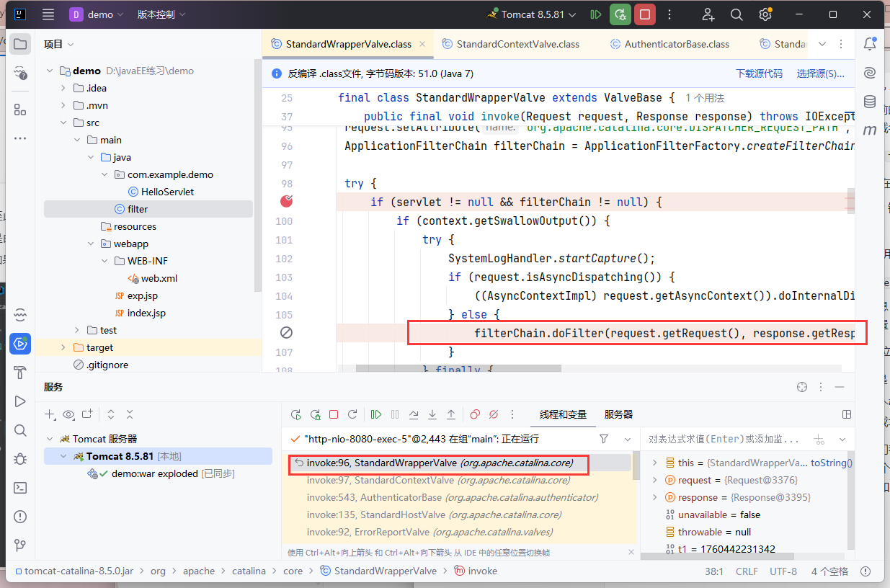This screenshot has height=588, width=890.
Task: Stop the Tomcat debug session in the title bar
Action: tap(645, 14)
